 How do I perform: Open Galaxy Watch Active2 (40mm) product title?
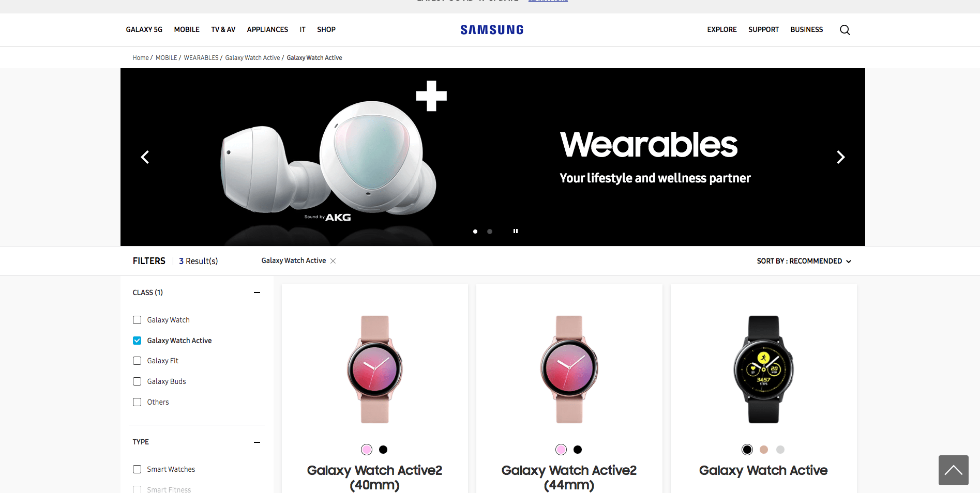[375, 477]
